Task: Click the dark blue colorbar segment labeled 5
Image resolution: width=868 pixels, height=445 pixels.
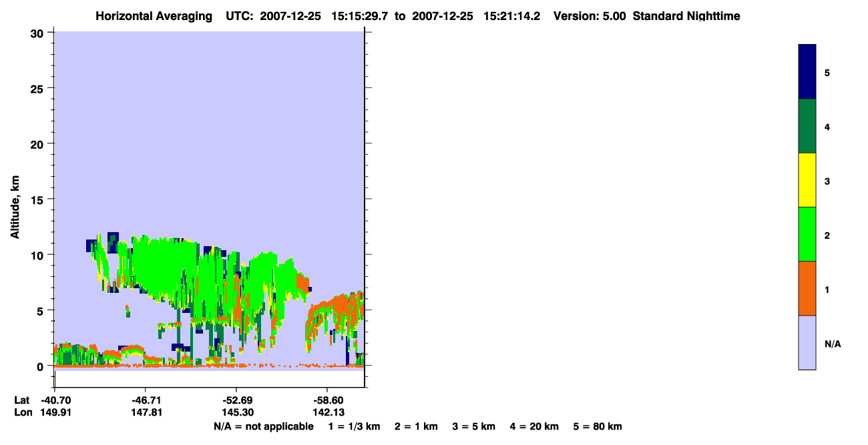Action: pyautogui.click(x=807, y=72)
